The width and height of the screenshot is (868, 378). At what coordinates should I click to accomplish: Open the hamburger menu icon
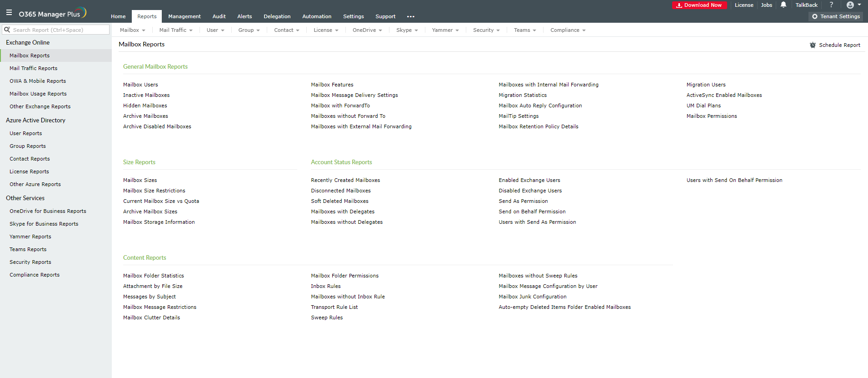pyautogui.click(x=9, y=13)
